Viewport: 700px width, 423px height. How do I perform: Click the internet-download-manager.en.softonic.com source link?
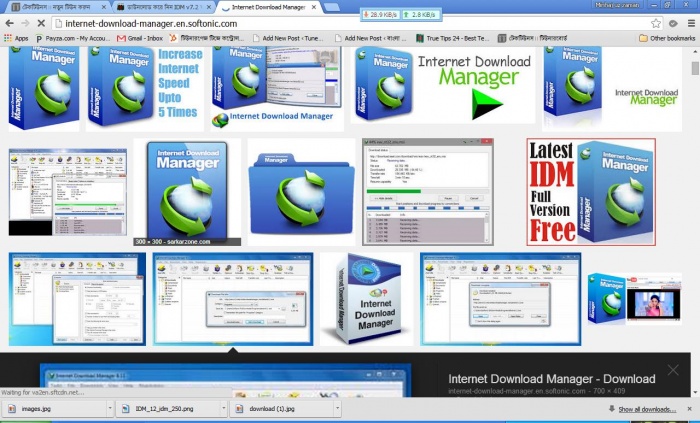(x=517, y=391)
